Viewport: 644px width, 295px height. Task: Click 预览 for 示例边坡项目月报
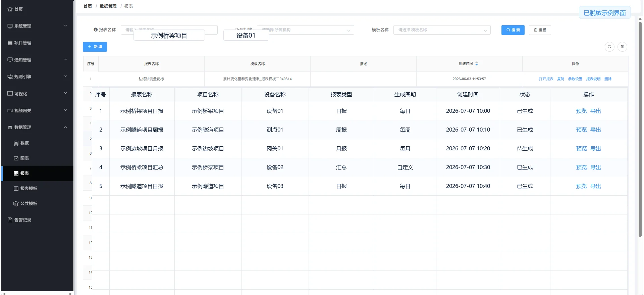tap(581, 148)
